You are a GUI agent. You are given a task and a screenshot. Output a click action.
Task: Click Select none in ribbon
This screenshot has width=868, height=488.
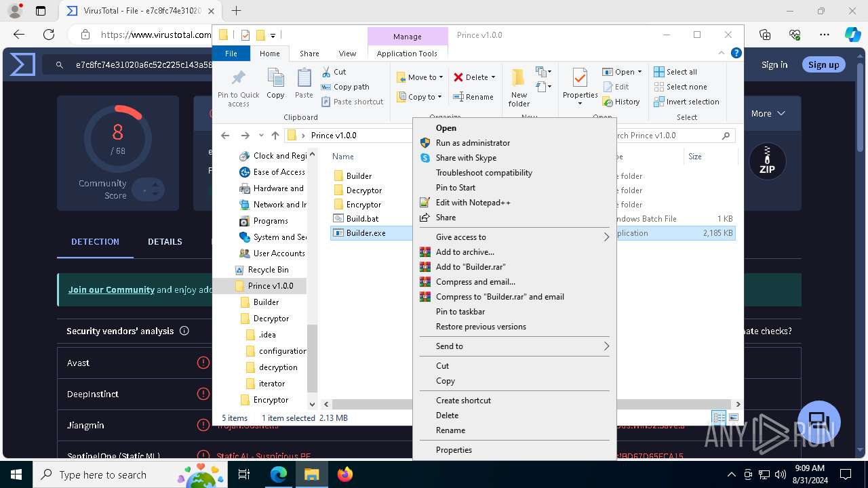tap(680, 87)
